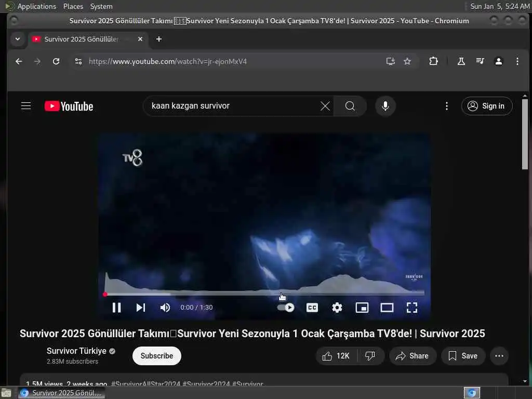Switch to theater mode

(x=387, y=308)
